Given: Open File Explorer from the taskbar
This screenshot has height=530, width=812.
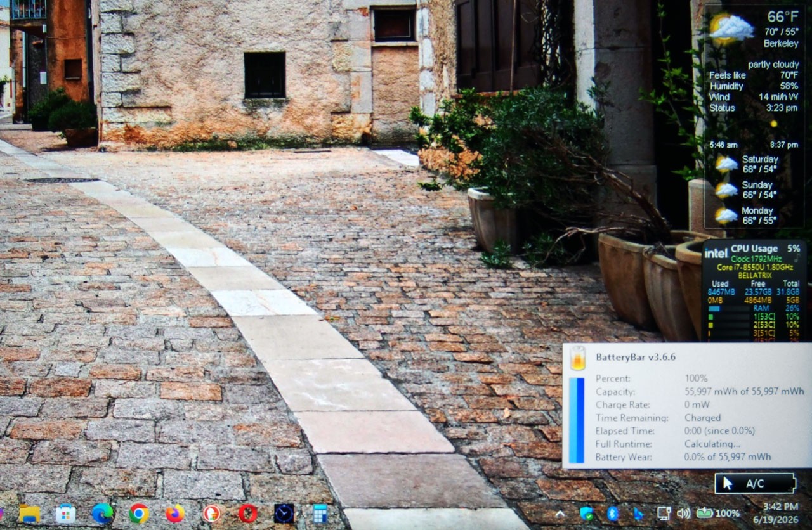Looking at the screenshot, I should (x=29, y=513).
